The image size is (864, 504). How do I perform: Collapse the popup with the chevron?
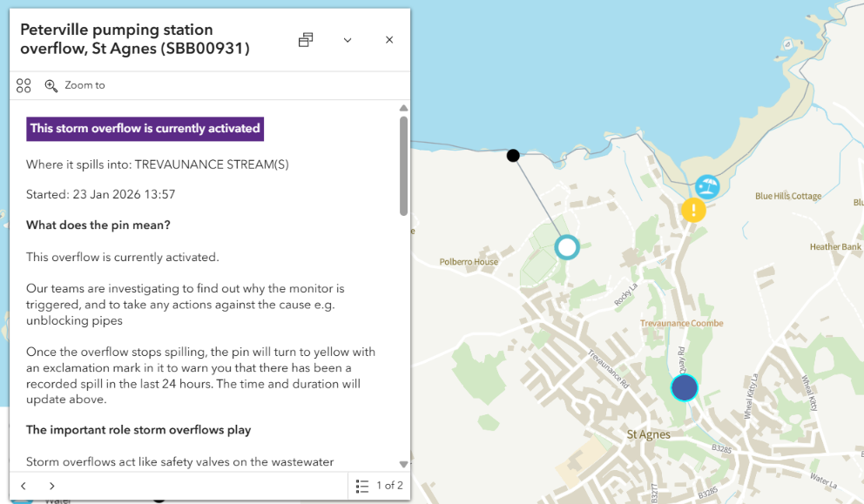pos(348,40)
